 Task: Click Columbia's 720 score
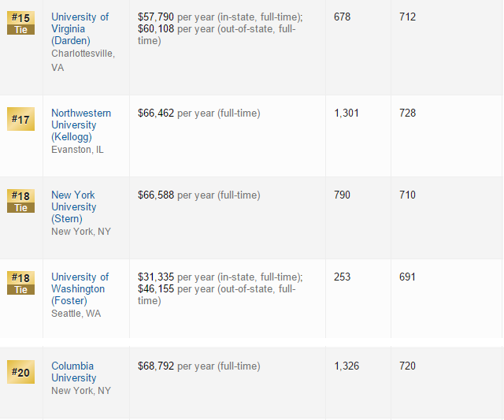[x=407, y=366]
